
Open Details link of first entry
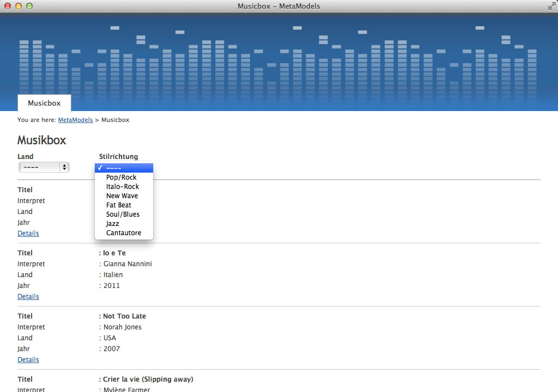coord(28,234)
